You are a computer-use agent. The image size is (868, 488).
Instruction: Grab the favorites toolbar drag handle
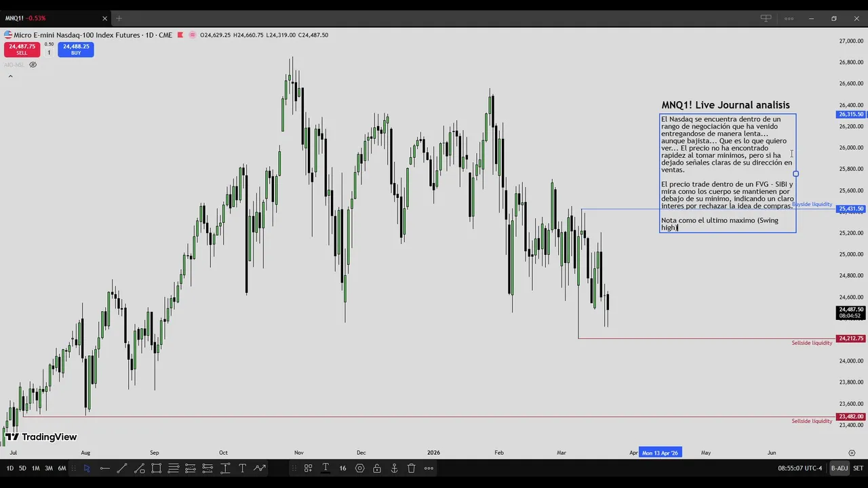point(73,468)
